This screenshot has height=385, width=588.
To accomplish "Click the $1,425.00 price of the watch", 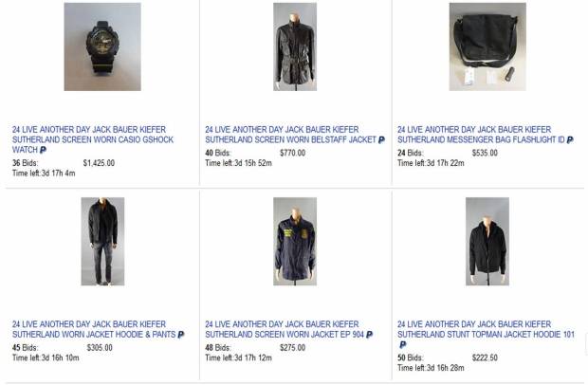I will coord(99,163).
